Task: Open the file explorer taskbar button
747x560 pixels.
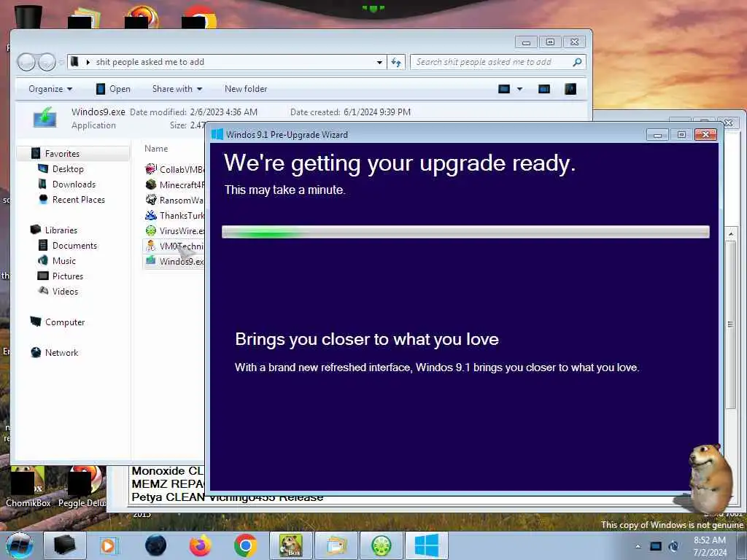Action: pyautogui.click(x=336, y=545)
